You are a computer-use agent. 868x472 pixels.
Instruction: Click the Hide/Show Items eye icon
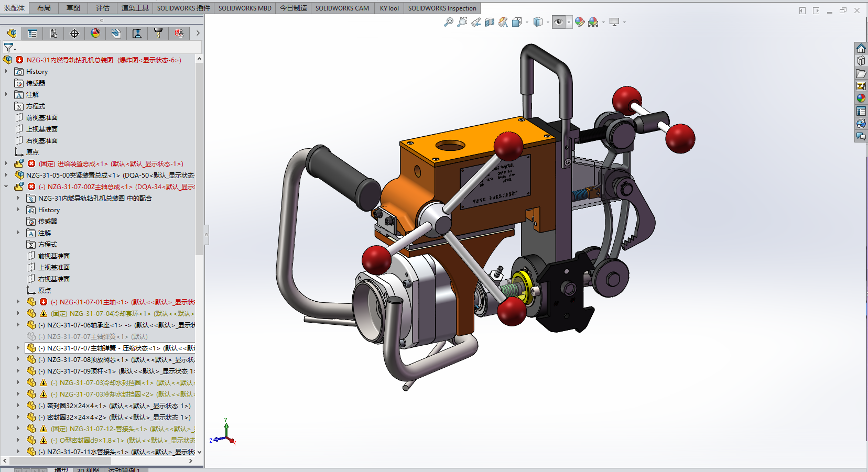click(559, 22)
